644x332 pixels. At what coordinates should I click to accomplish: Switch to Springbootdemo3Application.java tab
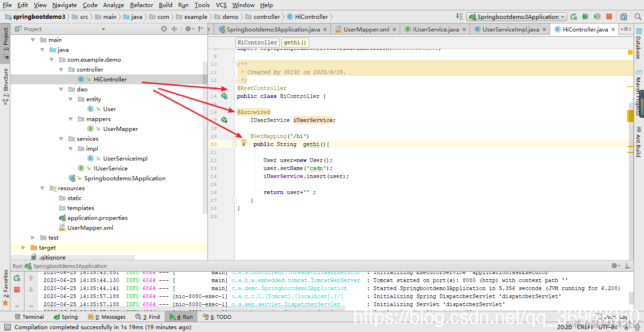(x=273, y=29)
